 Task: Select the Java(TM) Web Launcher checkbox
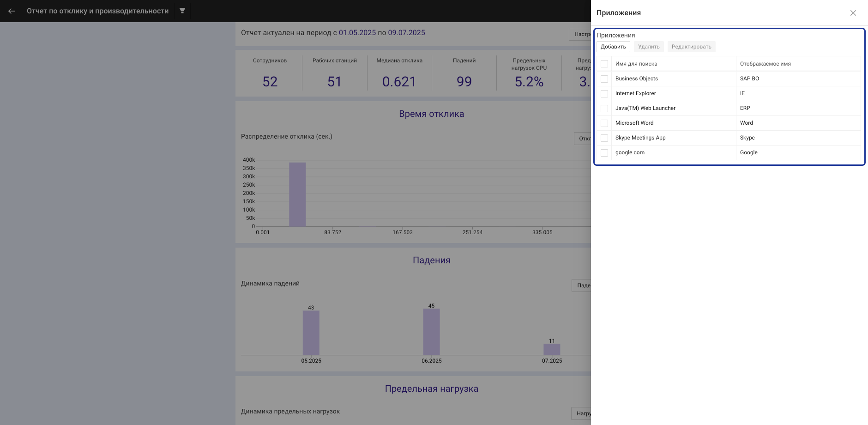pyautogui.click(x=604, y=109)
